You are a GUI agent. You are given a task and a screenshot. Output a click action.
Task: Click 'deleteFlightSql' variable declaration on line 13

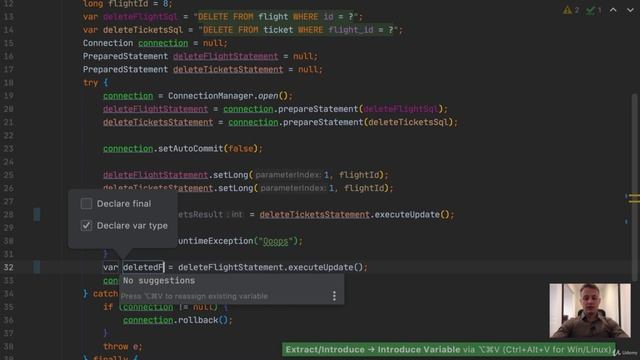(140, 17)
